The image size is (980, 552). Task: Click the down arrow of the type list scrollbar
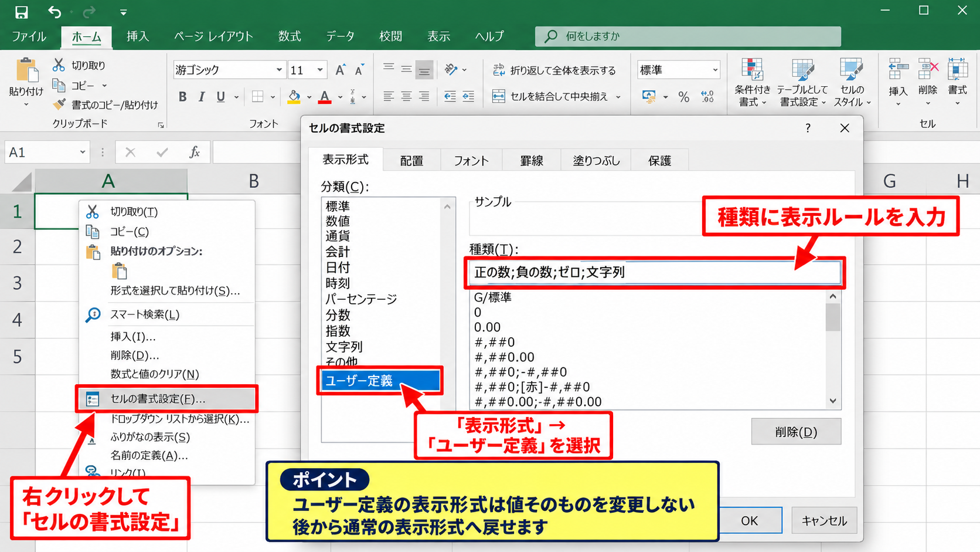pyautogui.click(x=833, y=401)
